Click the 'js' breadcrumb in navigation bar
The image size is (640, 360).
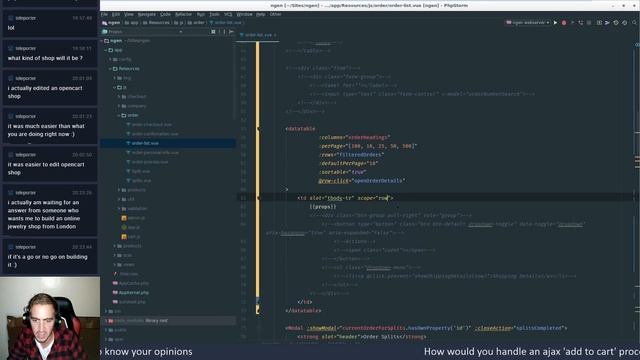[x=179, y=23]
